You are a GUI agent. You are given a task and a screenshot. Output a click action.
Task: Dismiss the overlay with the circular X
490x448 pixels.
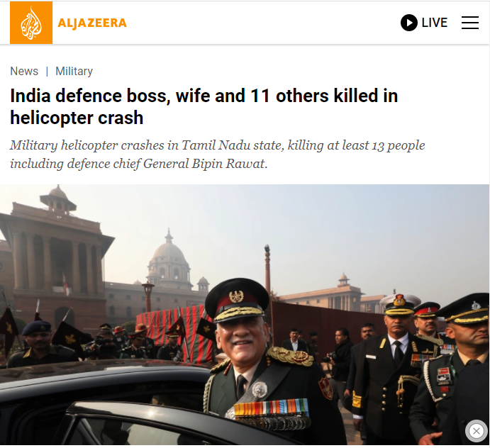click(477, 431)
